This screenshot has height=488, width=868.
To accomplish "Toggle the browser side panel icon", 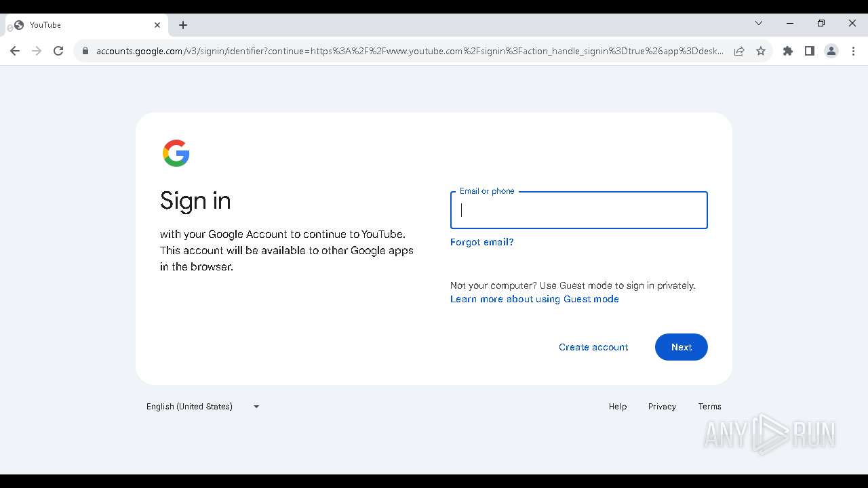I will [810, 51].
